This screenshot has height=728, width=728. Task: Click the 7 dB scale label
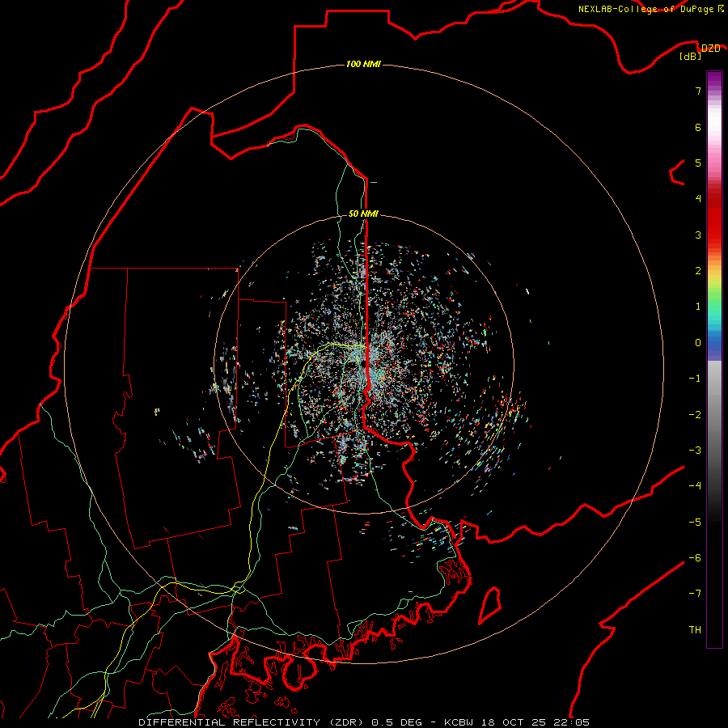(x=698, y=91)
